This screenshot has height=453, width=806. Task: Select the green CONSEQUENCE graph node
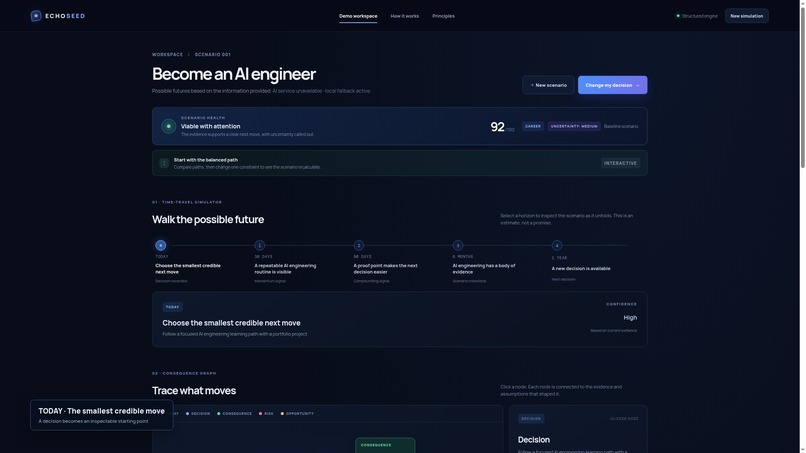point(385,445)
